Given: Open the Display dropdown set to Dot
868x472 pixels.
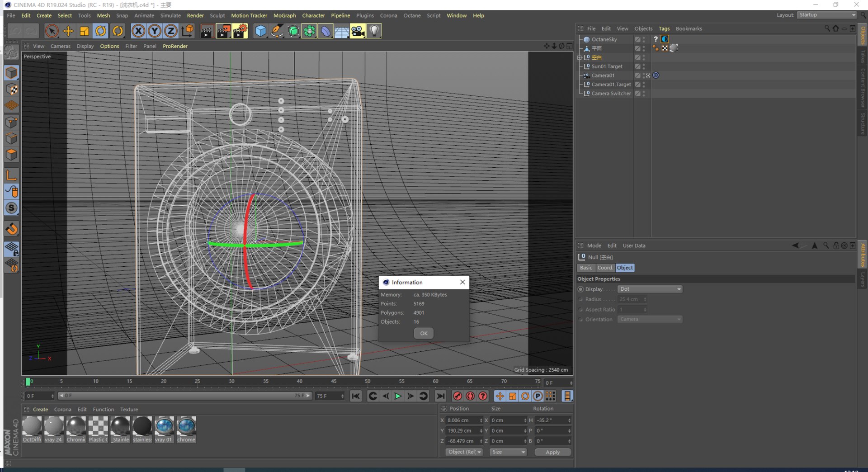Looking at the screenshot, I should (650, 289).
